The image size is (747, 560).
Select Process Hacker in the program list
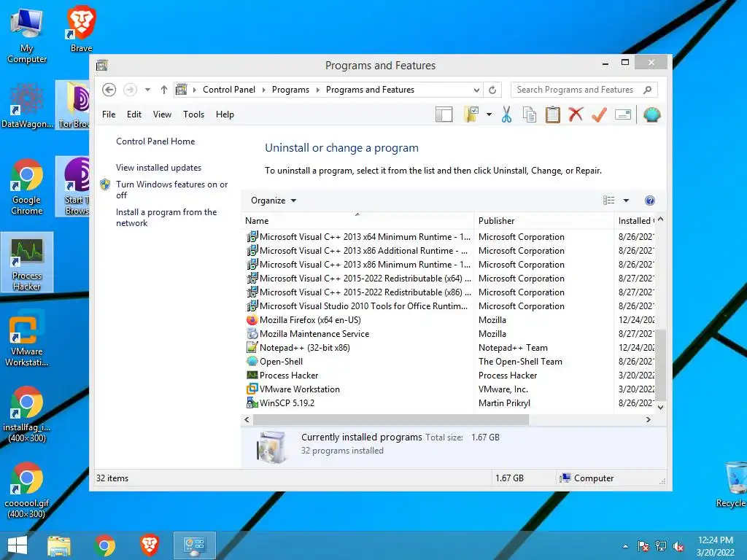pyautogui.click(x=289, y=376)
